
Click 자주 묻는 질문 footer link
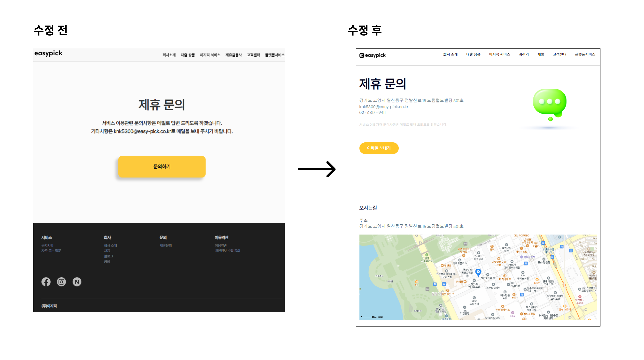click(x=51, y=251)
